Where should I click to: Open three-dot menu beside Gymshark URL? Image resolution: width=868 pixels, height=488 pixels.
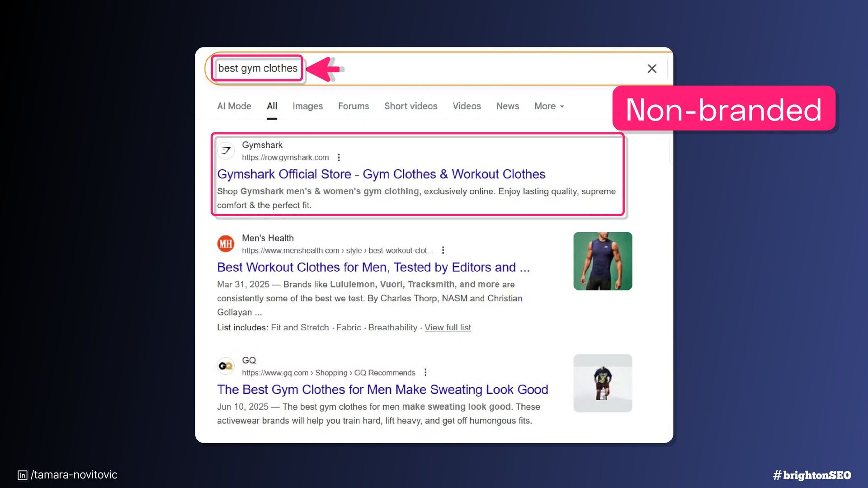click(339, 157)
